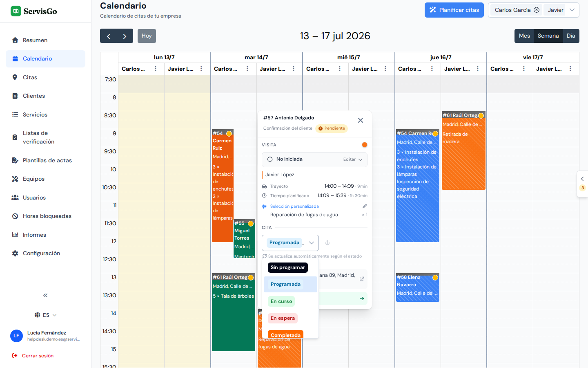588x368 pixels.
Task: Expand the employee filter dropdown chevron
Action: (572, 10)
